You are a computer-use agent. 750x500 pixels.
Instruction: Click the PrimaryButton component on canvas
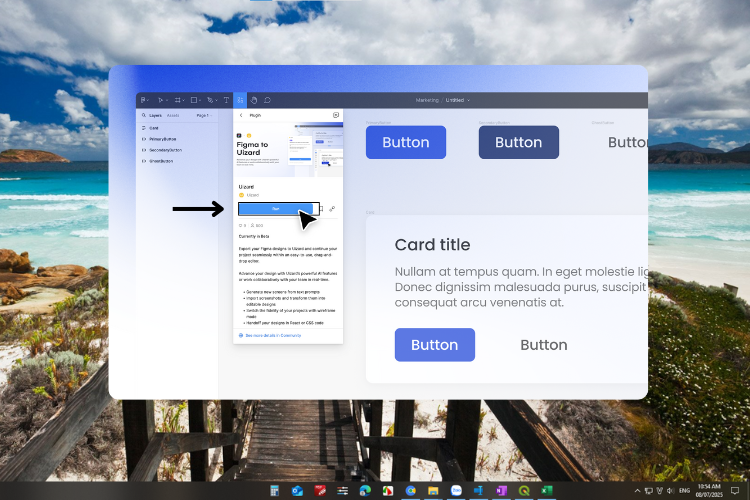(406, 142)
